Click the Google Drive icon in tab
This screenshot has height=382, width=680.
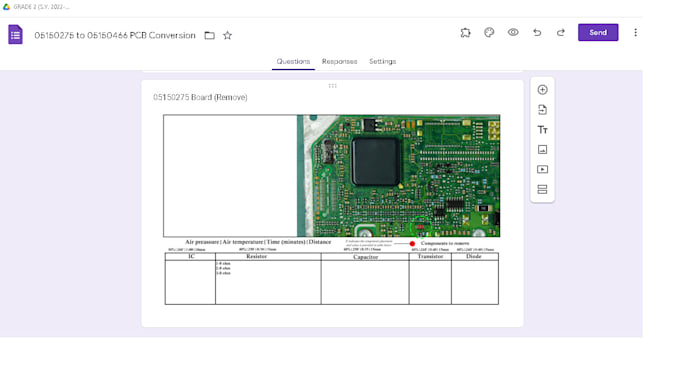(6, 7)
